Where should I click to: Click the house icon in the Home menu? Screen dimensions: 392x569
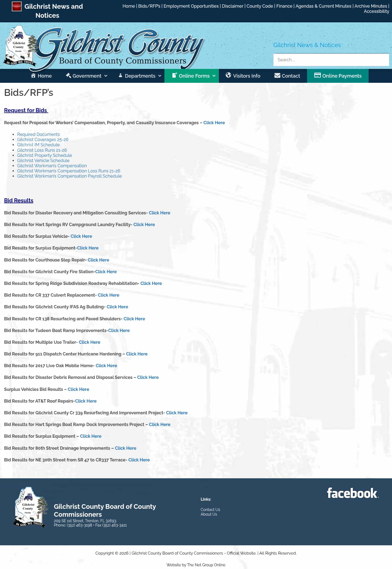[x=33, y=75]
